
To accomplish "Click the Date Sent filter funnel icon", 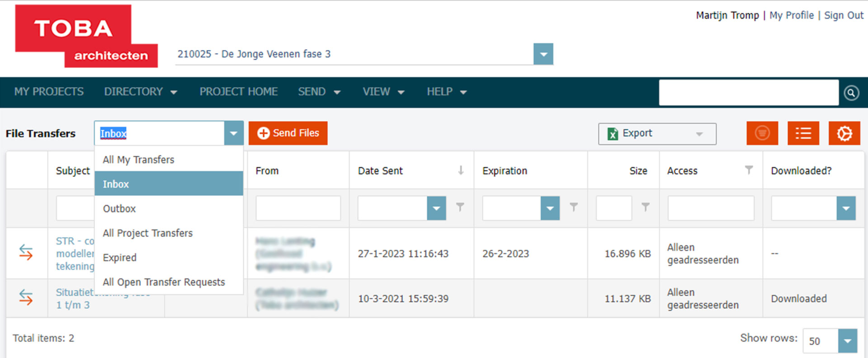I will coord(460,207).
